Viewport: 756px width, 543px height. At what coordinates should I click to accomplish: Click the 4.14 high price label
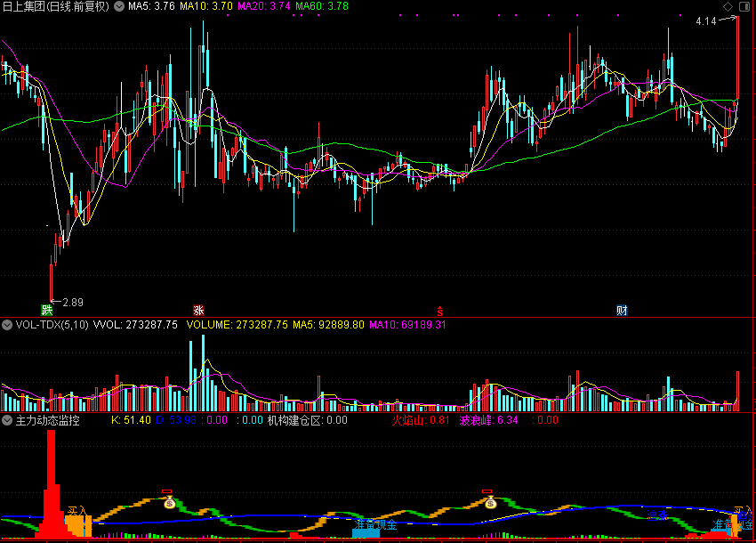[706, 21]
